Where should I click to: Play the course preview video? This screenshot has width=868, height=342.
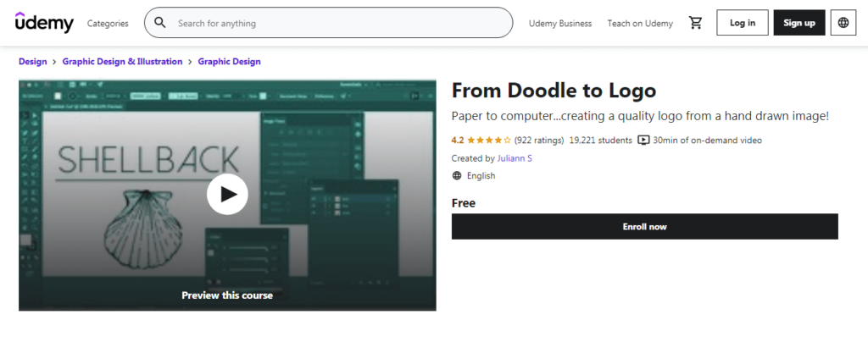point(227,194)
